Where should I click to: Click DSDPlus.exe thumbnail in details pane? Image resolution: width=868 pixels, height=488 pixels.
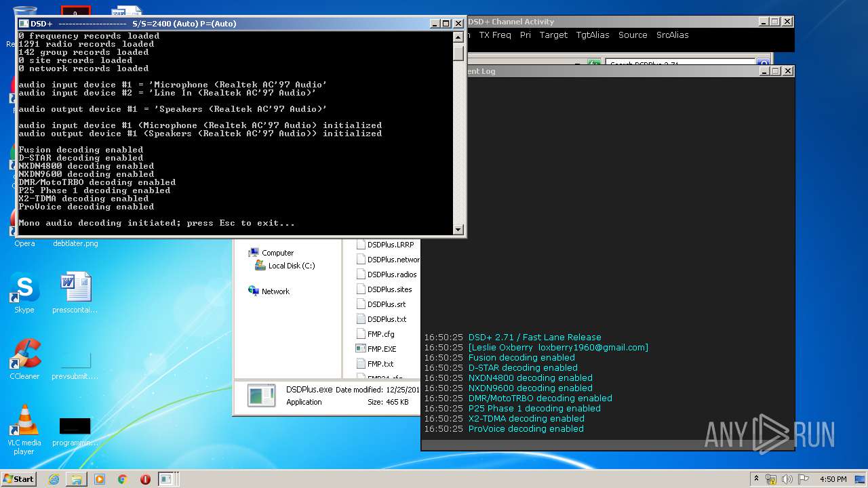coord(261,395)
